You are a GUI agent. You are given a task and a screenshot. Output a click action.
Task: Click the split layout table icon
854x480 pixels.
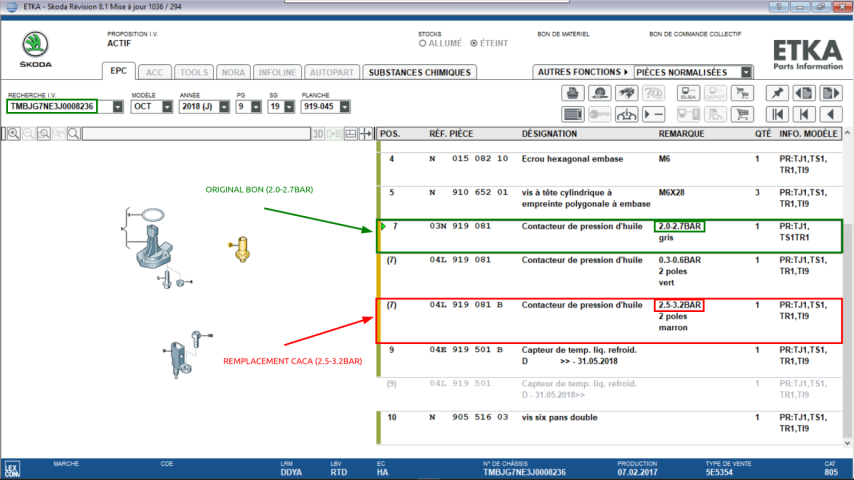pyautogui.click(x=351, y=133)
